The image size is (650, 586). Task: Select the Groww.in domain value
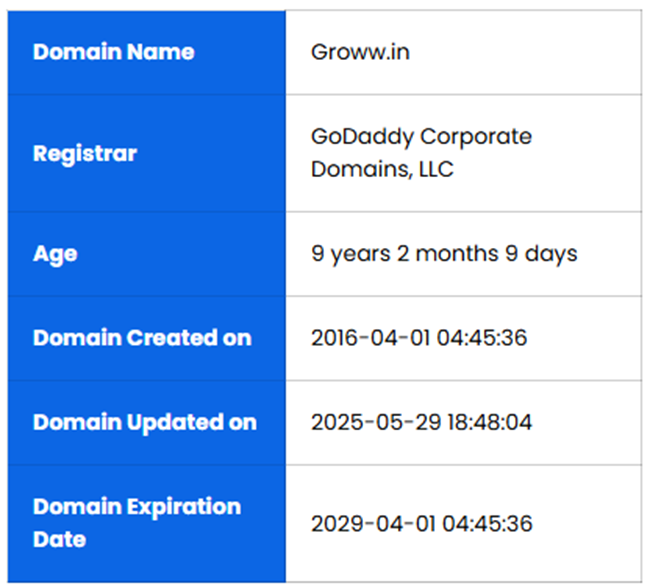click(x=360, y=52)
